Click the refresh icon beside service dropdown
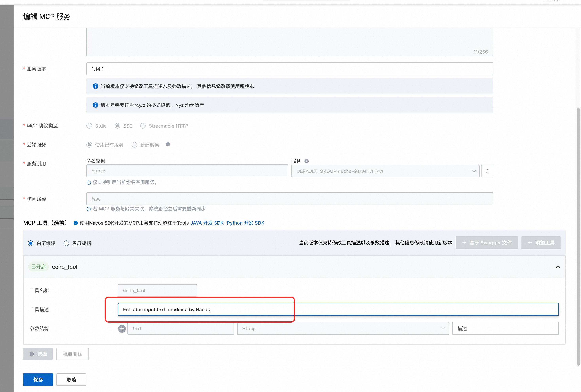 point(487,171)
